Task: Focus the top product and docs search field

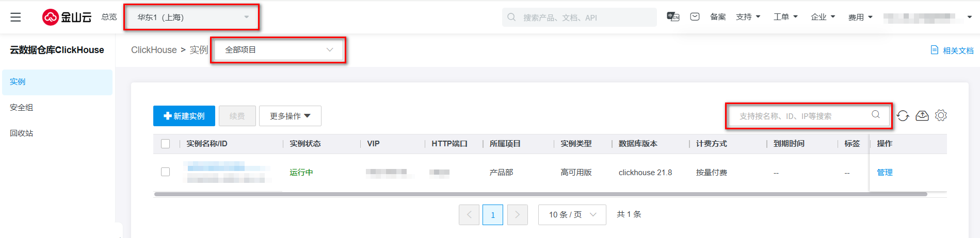Action: [579, 17]
